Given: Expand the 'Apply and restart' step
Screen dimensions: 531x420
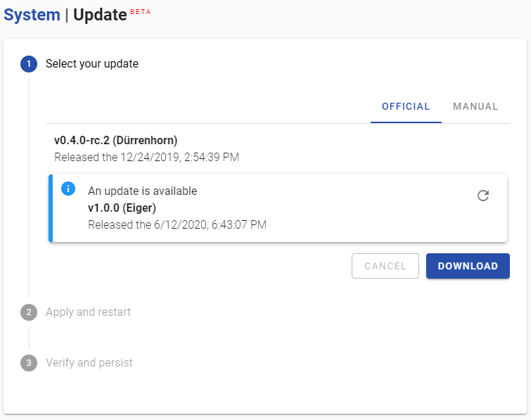Looking at the screenshot, I should [88, 312].
